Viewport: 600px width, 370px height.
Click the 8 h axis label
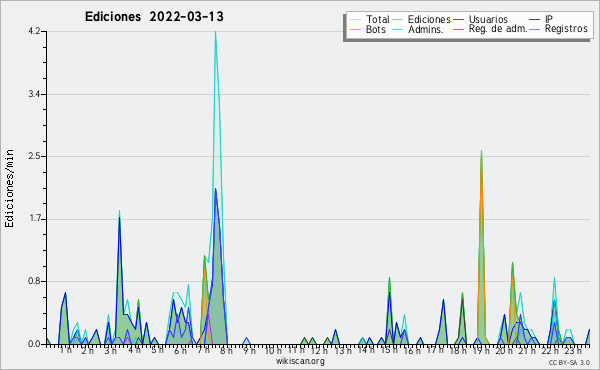pos(226,351)
